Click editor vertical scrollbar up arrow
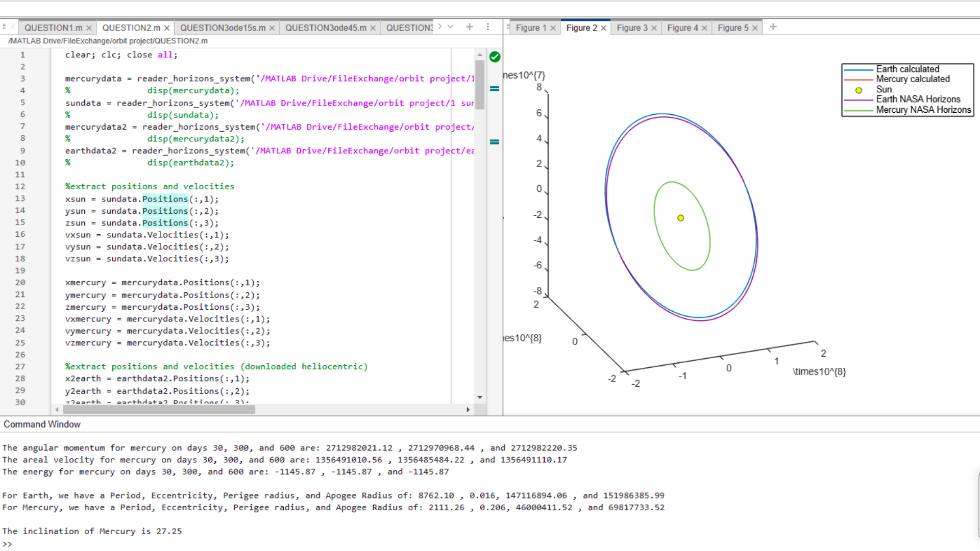This screenshot has width=980, height=551. point(480,55)
